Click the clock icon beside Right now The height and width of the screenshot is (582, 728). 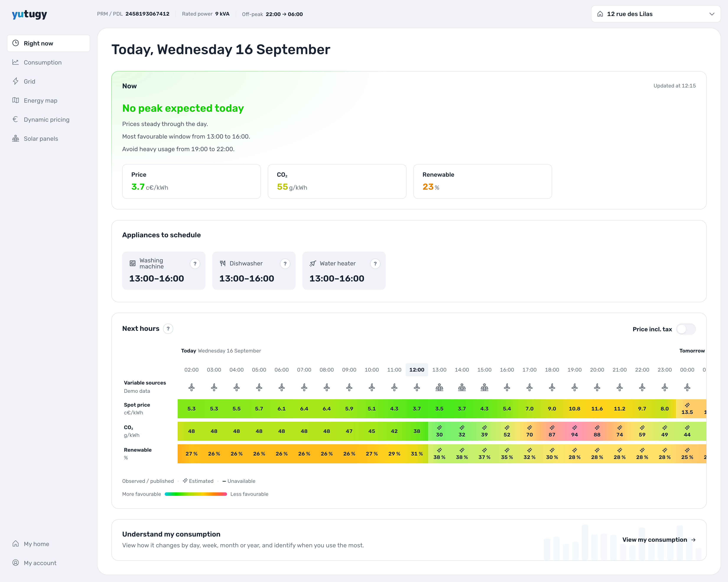(16, 43)
